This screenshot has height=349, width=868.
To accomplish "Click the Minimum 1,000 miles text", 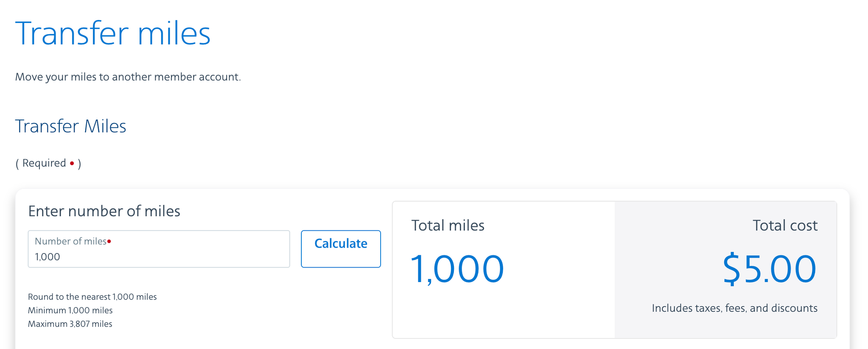I will point(70,310).
